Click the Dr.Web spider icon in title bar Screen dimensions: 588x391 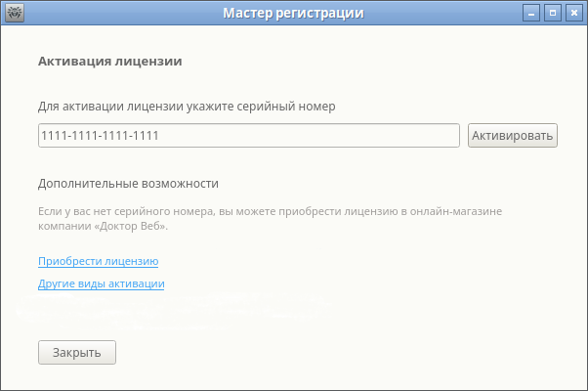click(15, 13)
